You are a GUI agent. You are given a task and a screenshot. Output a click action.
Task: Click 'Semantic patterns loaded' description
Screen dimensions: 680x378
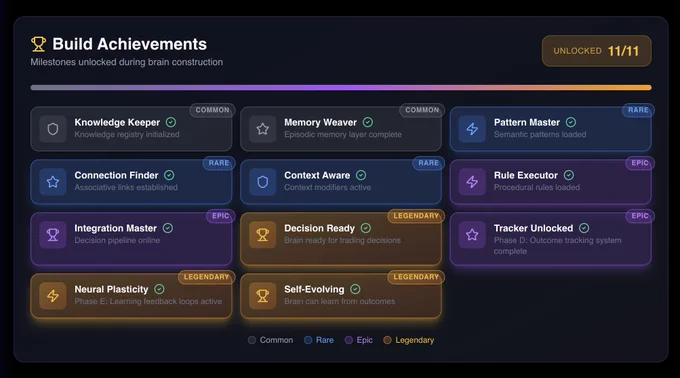540,134
